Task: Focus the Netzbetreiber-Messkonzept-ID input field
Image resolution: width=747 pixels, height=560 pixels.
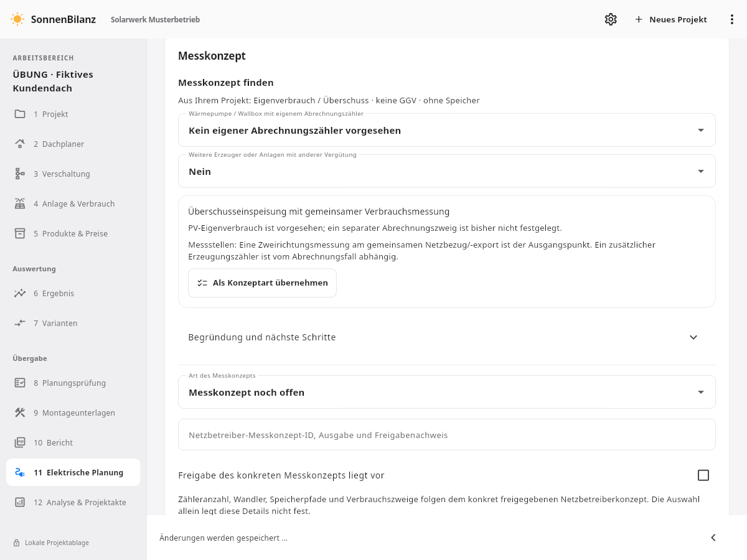Action: point(447,435)
